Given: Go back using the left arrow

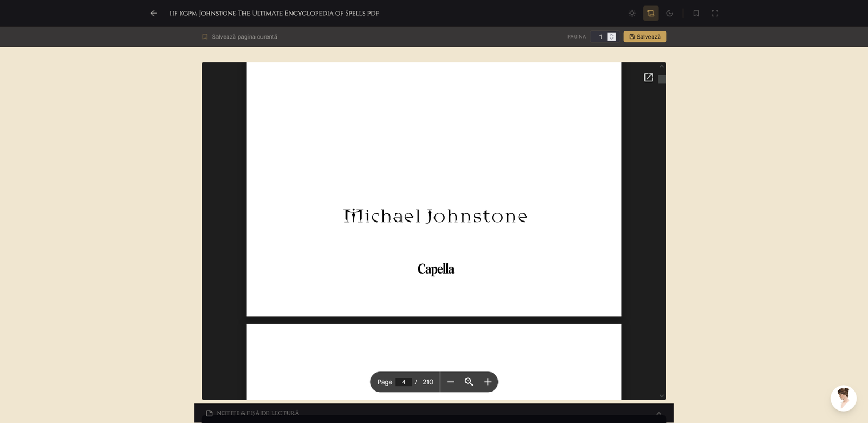Looking at the screenshot, I should tap(154, 13).
